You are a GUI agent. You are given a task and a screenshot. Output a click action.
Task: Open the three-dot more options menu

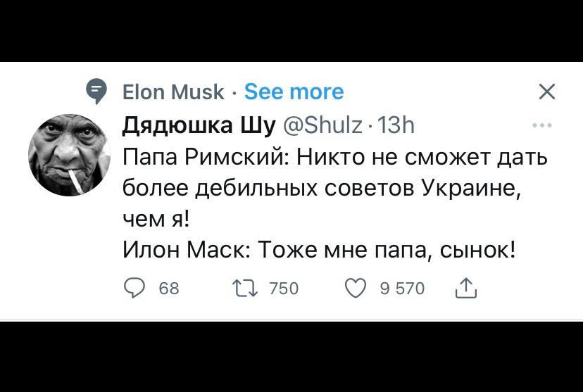click(542, 126)
